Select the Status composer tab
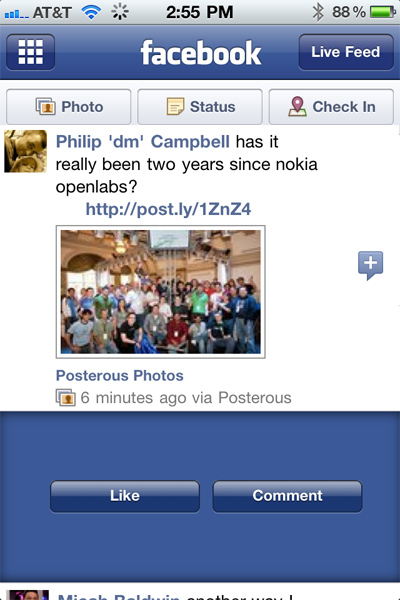 click(x=200, y=107)
